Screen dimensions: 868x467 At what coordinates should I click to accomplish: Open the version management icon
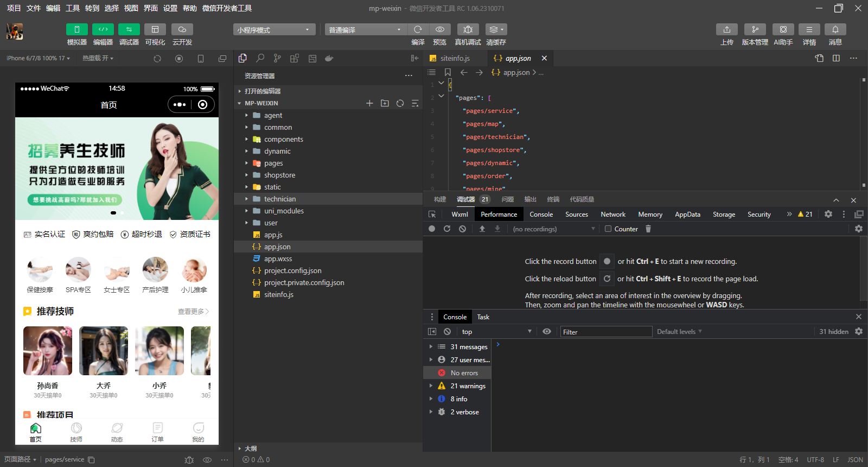[755, 29]
